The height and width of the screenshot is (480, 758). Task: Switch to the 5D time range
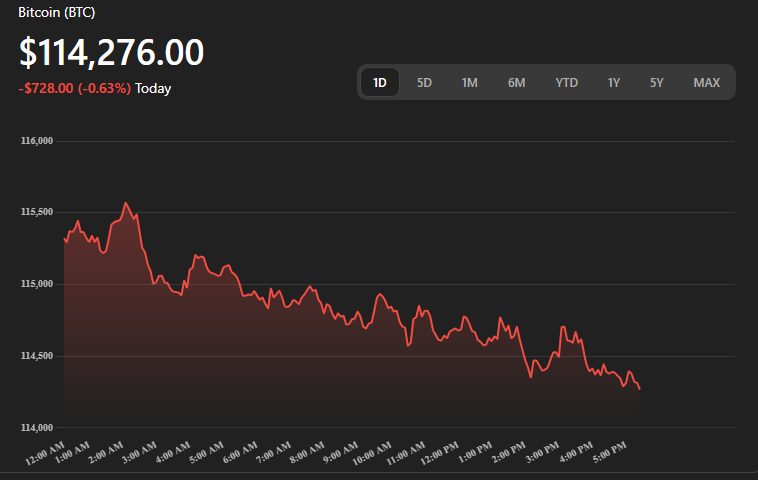point(424,83)
